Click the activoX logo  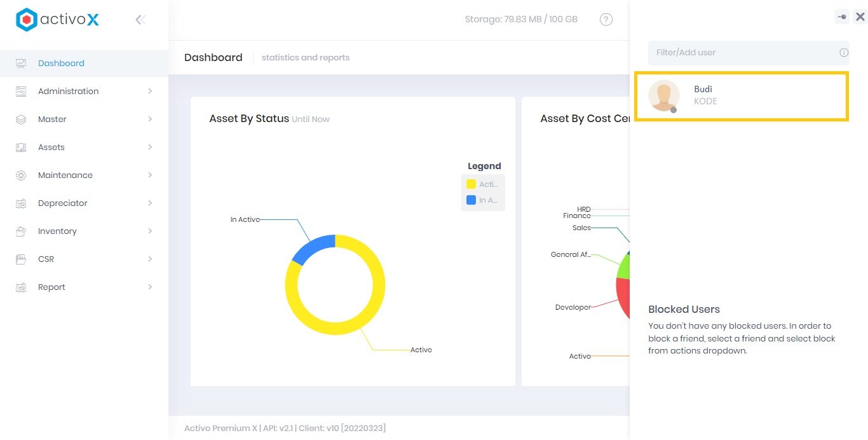tap(57, 20)
